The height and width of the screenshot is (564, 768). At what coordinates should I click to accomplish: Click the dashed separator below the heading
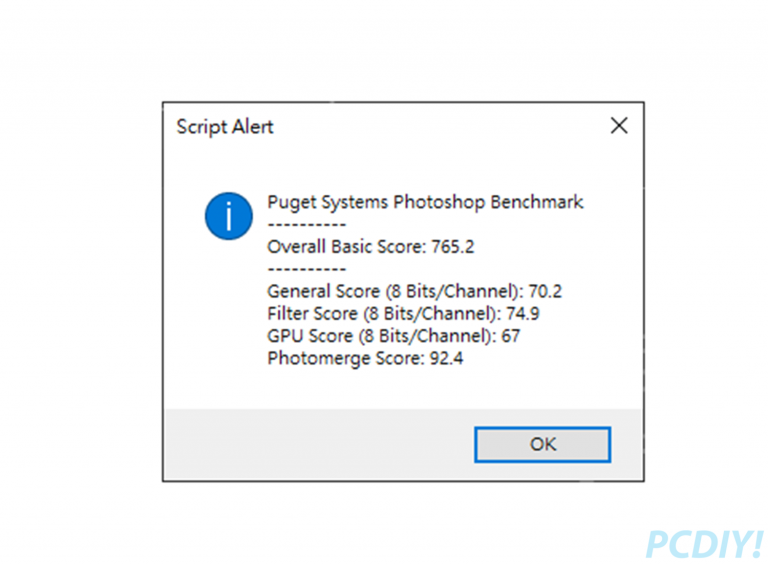(307, 225)
